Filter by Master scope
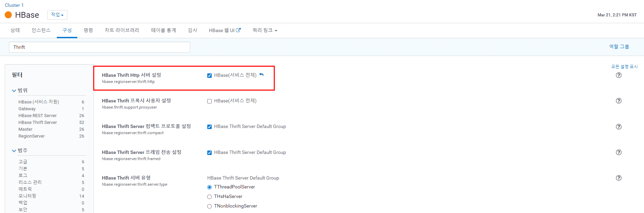644x213 pixels. 25,129
